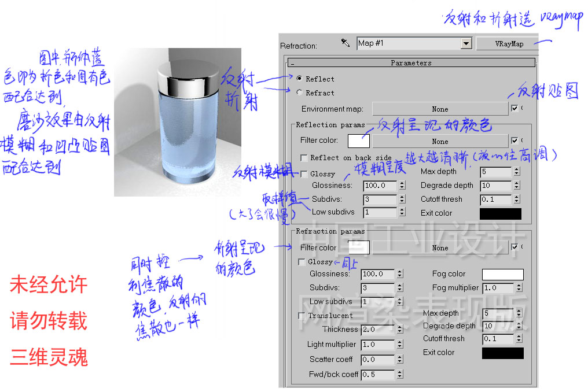Adjust Reflection Low subdivs spinner
The width and height of the screenshot is (588, 392).
pos(402,213)
